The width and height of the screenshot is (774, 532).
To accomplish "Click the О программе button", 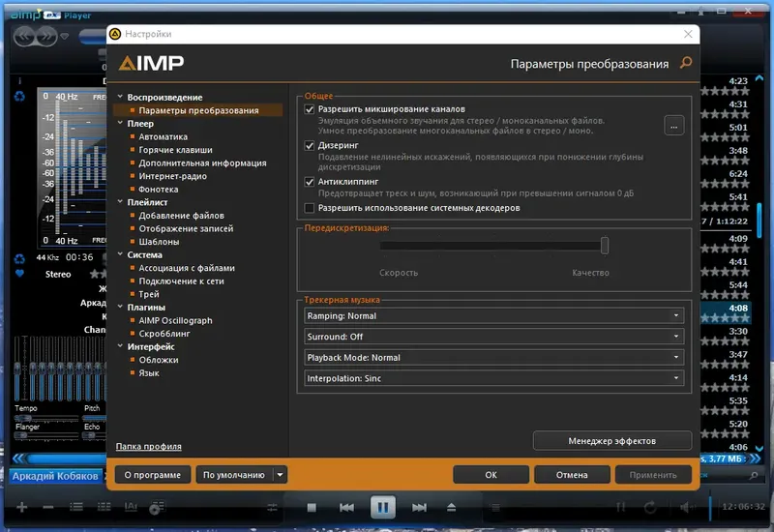I will coord(153,475).
